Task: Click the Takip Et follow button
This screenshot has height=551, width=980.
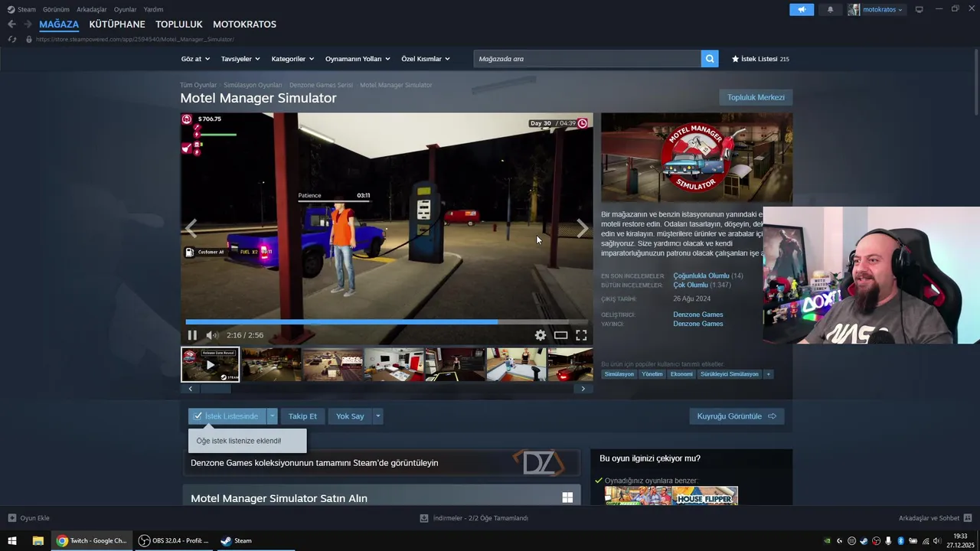Action: tap(302, 416)
